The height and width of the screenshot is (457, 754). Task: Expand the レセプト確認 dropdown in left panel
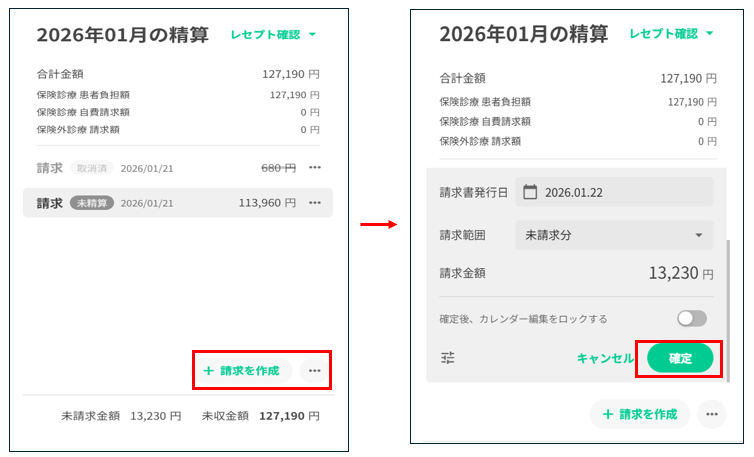click(x=273, y=35)
